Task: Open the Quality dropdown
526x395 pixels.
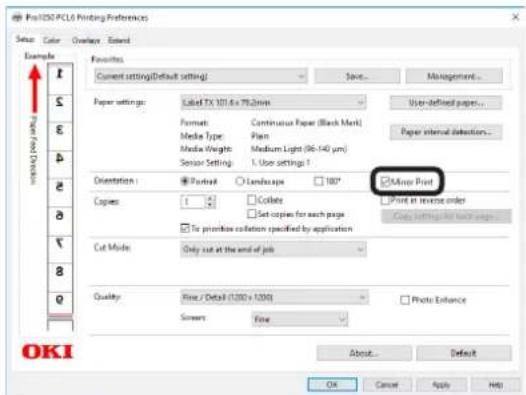Action: [x=274, y=297]
